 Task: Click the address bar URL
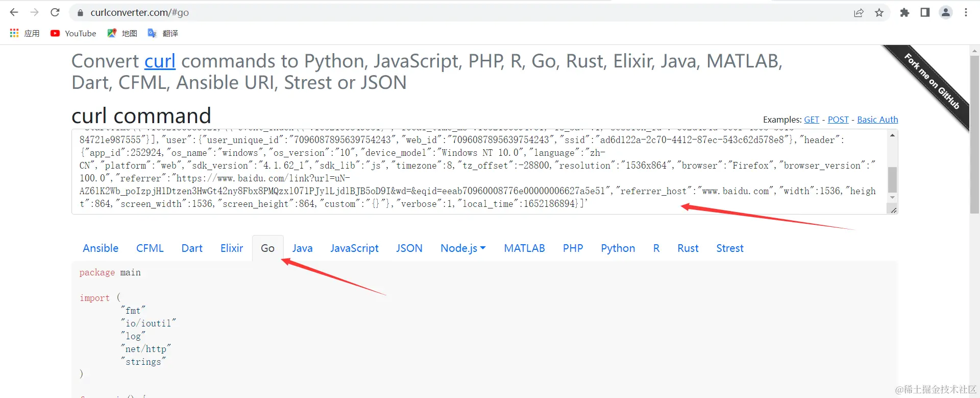click(x=140, y=13)
